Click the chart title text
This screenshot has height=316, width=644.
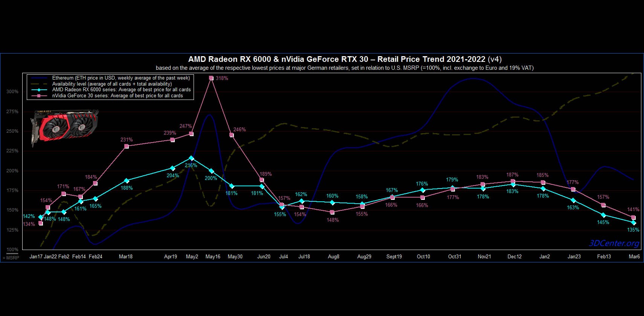(345, 59)
